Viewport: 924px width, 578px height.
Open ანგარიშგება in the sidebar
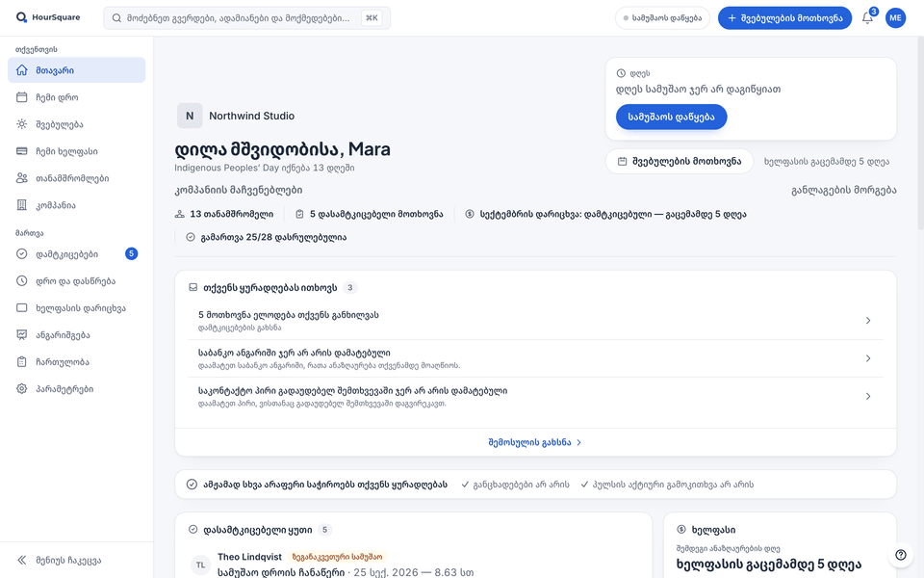tap(77, 334)
